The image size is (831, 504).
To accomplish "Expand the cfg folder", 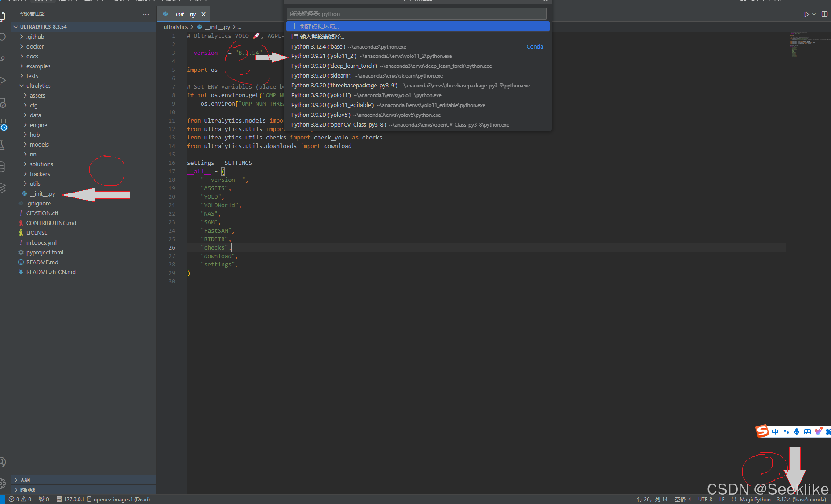I will tap(84, 105).
